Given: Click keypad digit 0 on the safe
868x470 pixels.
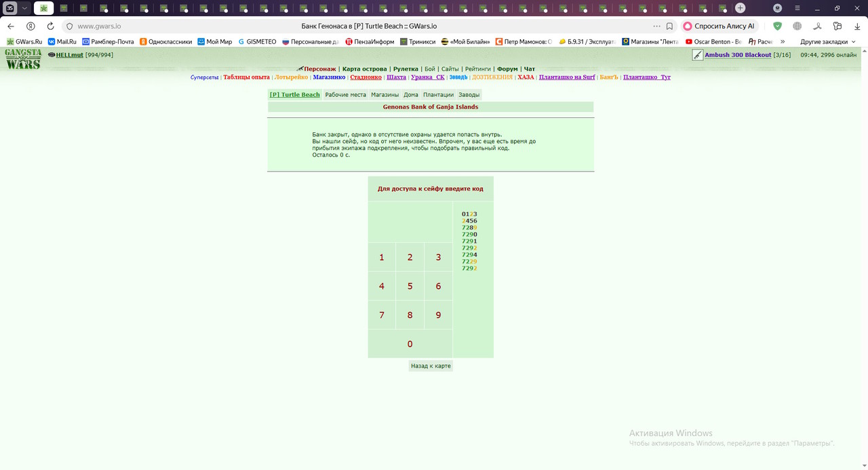Looking at the screenshot, I should click(x=410, y=344).
